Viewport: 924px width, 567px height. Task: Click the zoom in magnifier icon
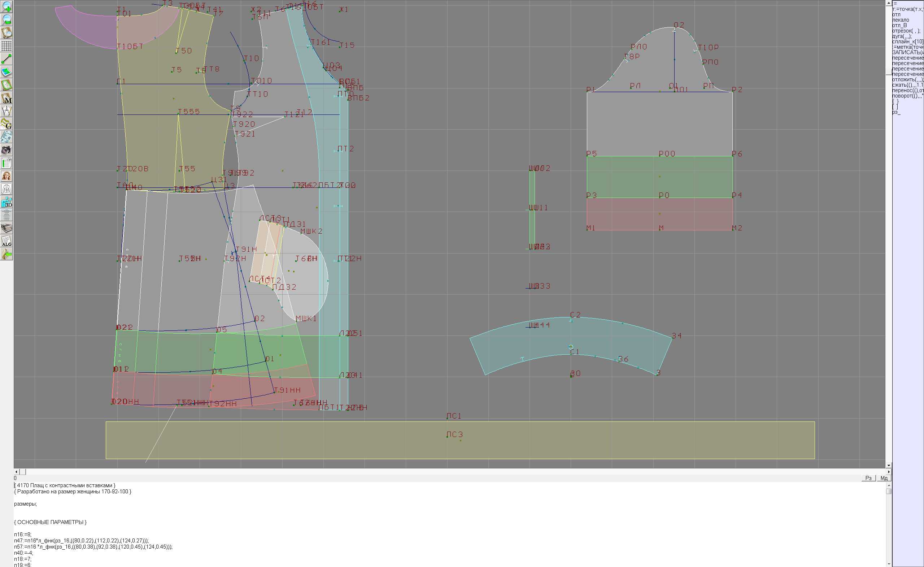click(6, 7)
